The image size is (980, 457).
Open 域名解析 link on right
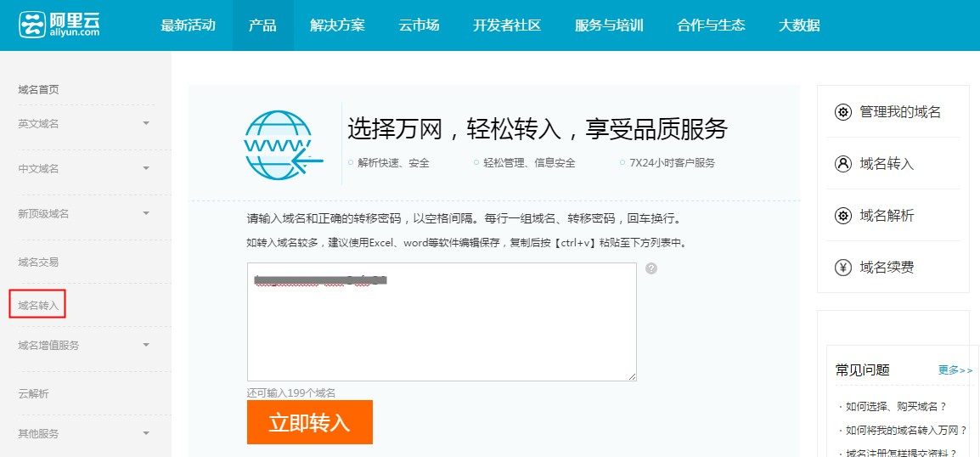pyautogui.click(x=887, y=216)
